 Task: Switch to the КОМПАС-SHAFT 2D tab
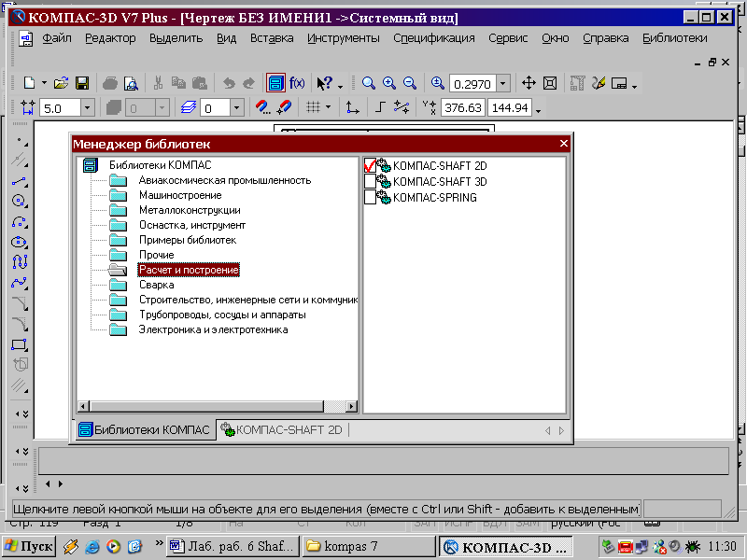click(x=282, y=430)
